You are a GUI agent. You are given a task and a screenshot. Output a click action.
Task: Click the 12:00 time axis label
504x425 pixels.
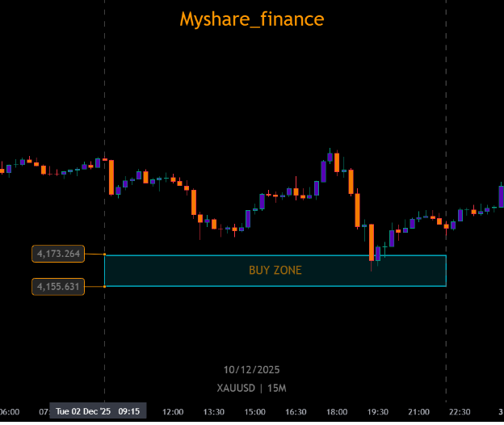point(173,412)
